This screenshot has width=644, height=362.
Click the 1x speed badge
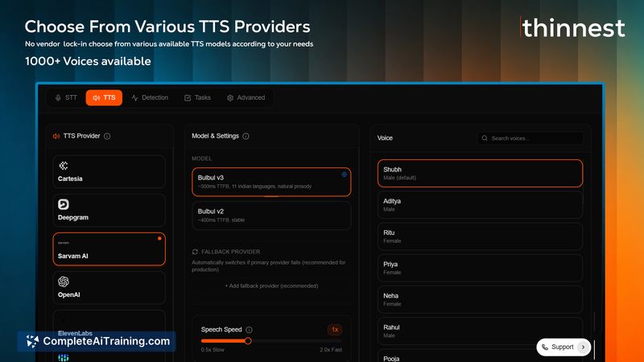point(335,330)
